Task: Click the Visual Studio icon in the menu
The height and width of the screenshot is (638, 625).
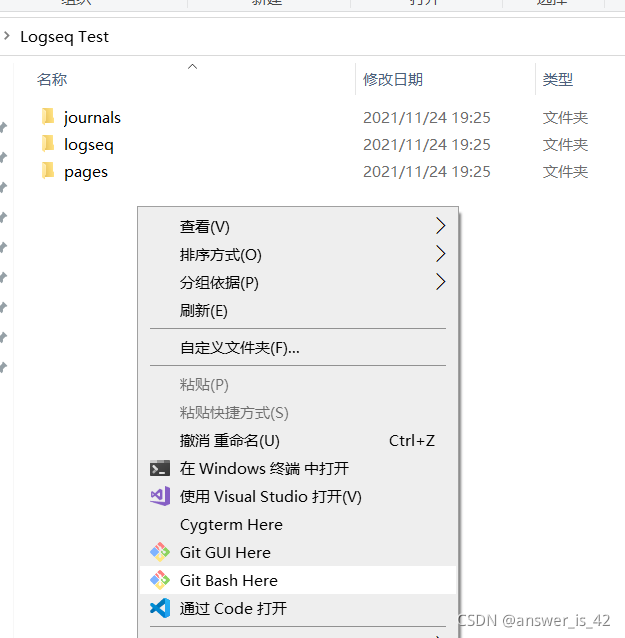Action: [160, 496]
